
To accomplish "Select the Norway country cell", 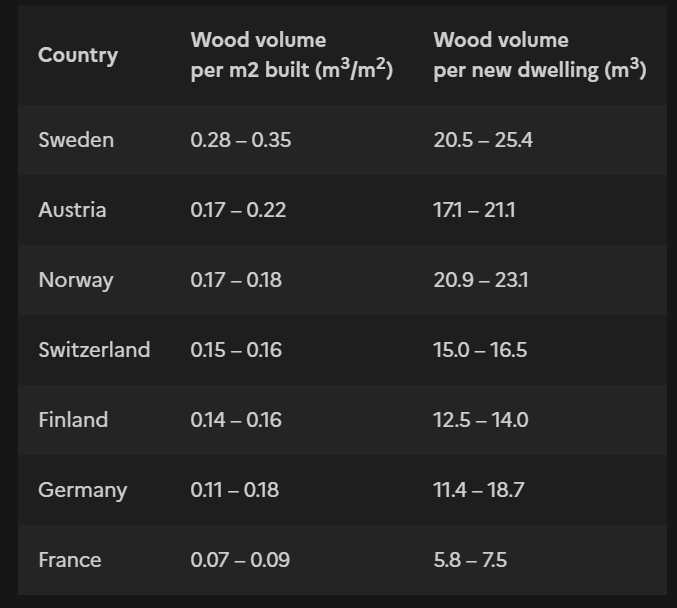I will pyautogui.click(x=76, y=280).
